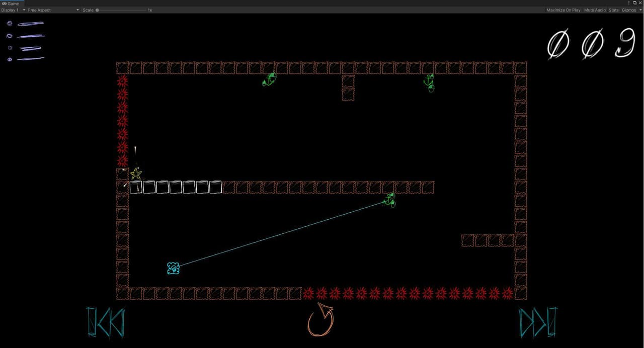Click the first purple scribble entry at top left

pyautogui.click(x=25, y=23)
